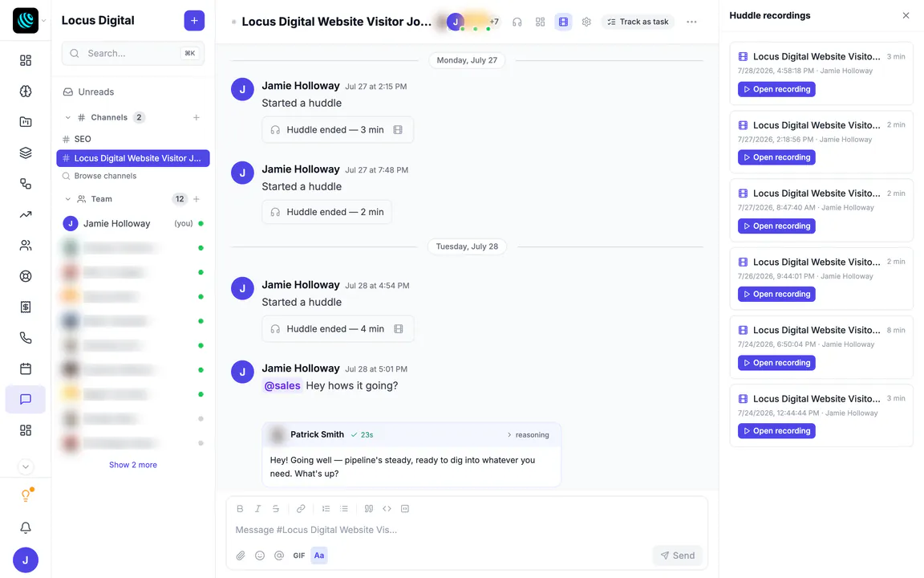Toggle the huddle recordings film icon in header
924x578 pixels.
click(x=563, y=22)
